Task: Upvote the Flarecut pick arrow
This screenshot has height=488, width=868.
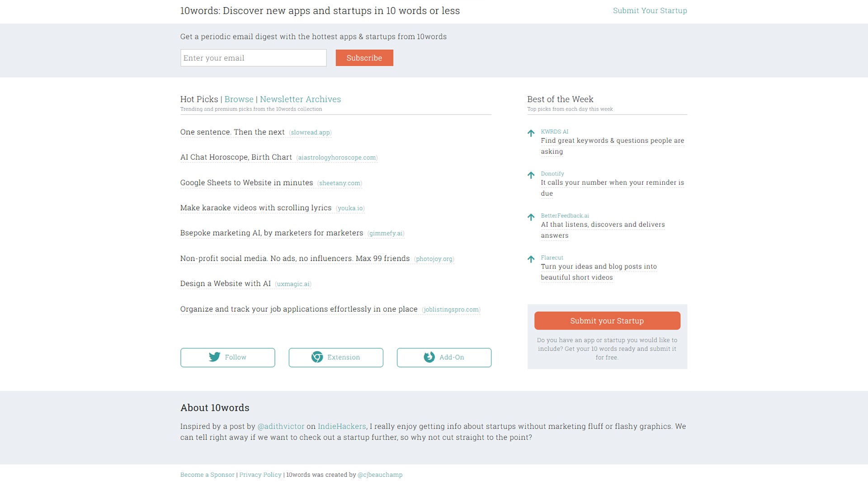Action: click(x=531, y=259)
